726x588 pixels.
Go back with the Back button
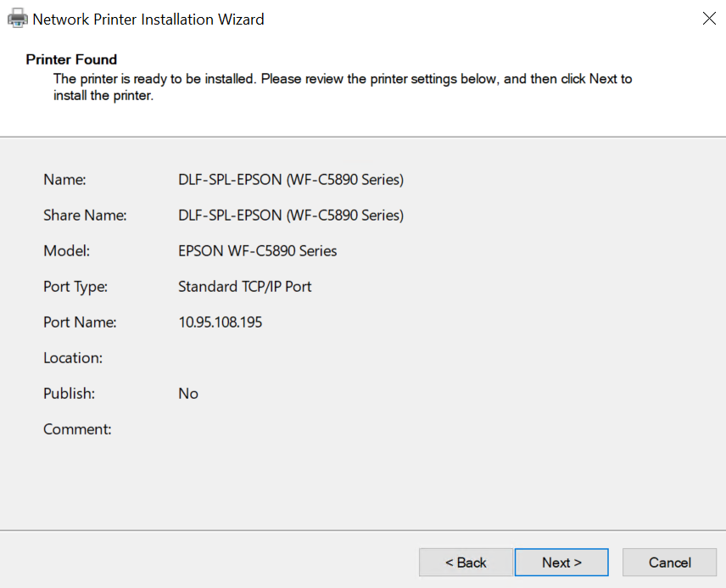(x=466, y=563)
